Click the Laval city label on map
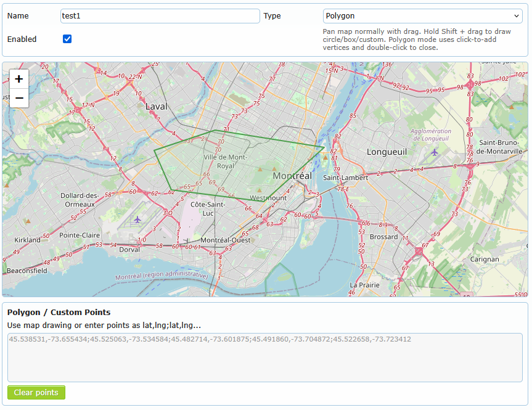Screen dimensions: 532x410 tap(156, 107)
